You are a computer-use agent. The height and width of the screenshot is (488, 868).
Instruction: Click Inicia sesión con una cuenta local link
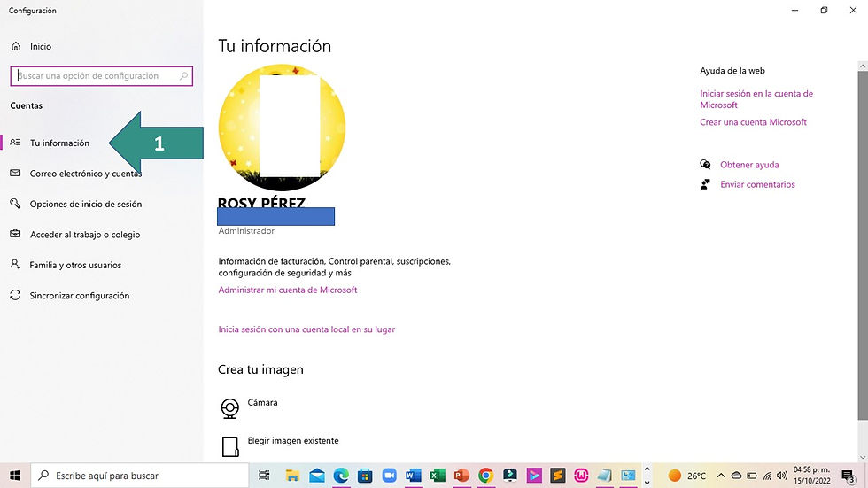click(x=306, y=329)
